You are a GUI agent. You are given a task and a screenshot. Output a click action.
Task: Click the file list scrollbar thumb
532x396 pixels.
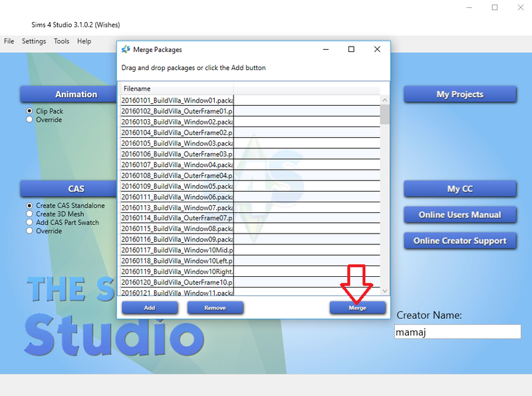385,114
